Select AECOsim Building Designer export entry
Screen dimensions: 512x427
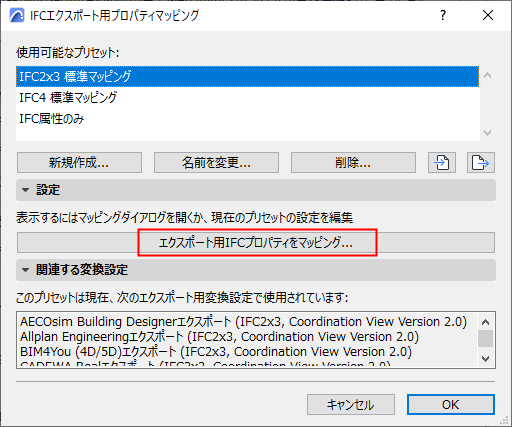(x=243, y=322)
